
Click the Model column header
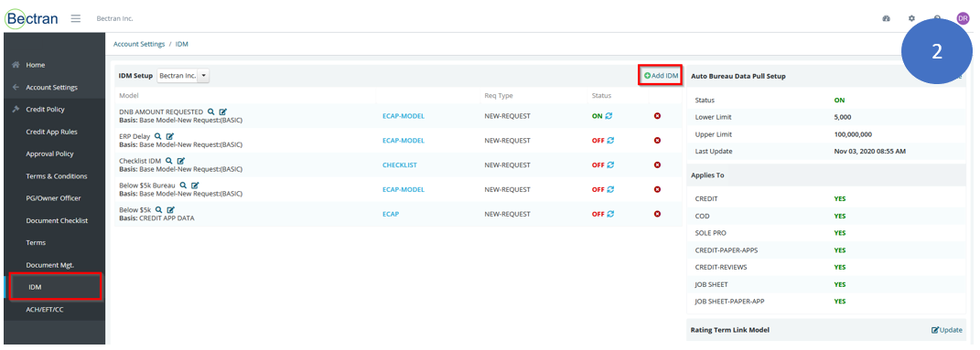tap(128, 95)
